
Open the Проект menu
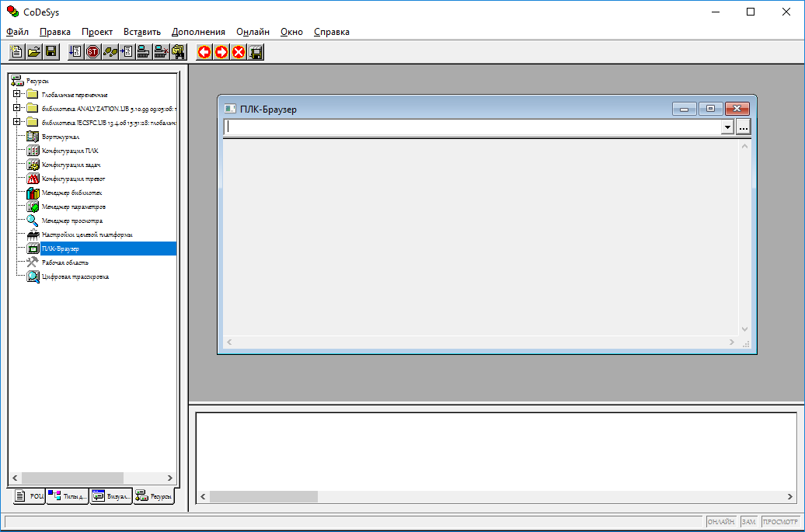97,32
